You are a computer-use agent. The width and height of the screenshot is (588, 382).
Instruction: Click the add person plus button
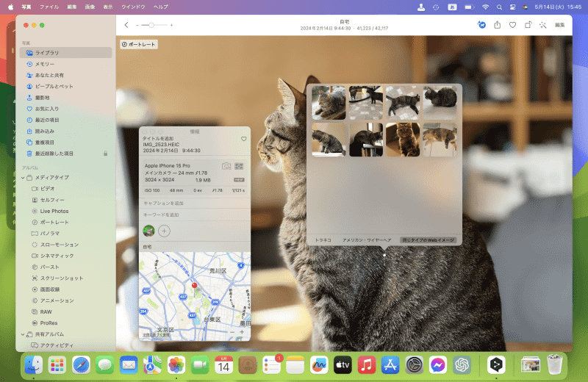164,231
